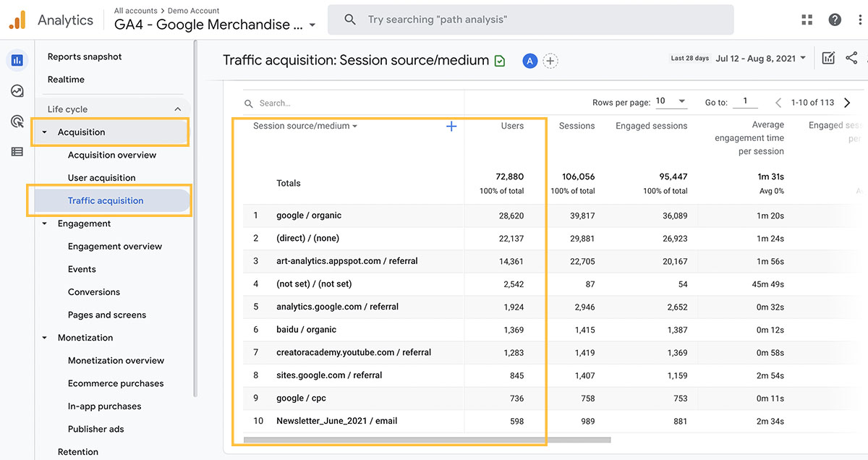868x460 pixels.
Task: Open the Advertising icon in left rail
Action: coord(17,122)
